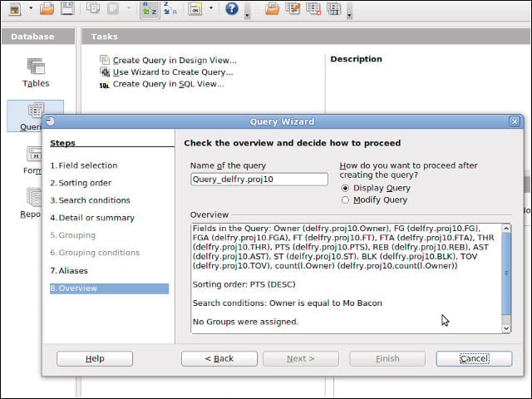The width and height of the screenshot is (532, 399).
Task: Click the Delete query icon
Action: [313, 8]
